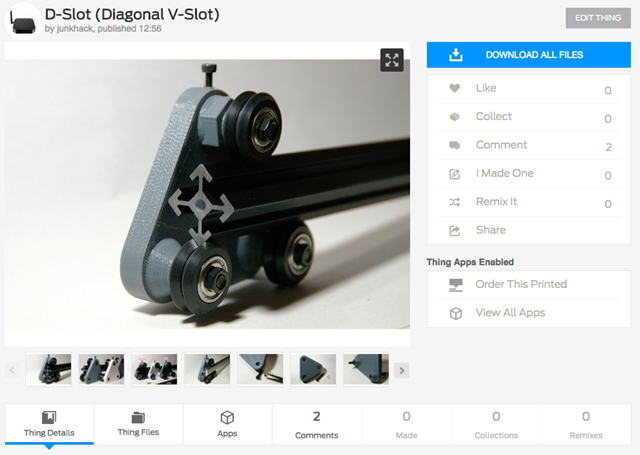Click the I Made One text link
Image resolution: width=640 pixels, height=455 pixels.
504,173
